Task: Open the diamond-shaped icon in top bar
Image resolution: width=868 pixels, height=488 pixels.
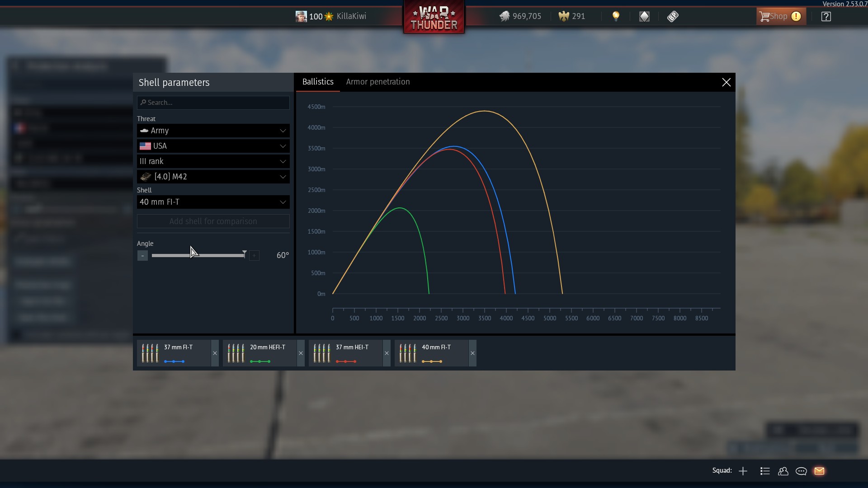Action: pyautogui.click(x=644, y=17)
